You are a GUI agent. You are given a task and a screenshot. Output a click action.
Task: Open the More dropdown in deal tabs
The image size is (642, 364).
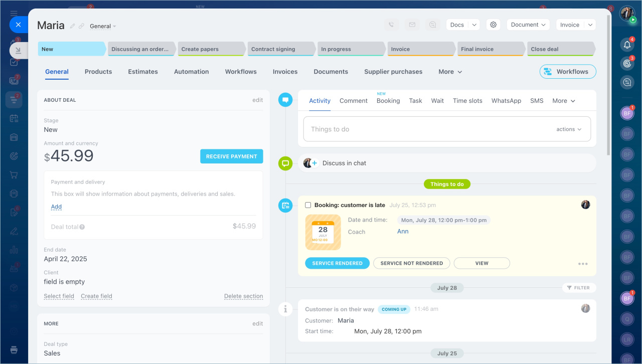pos(450,72)
